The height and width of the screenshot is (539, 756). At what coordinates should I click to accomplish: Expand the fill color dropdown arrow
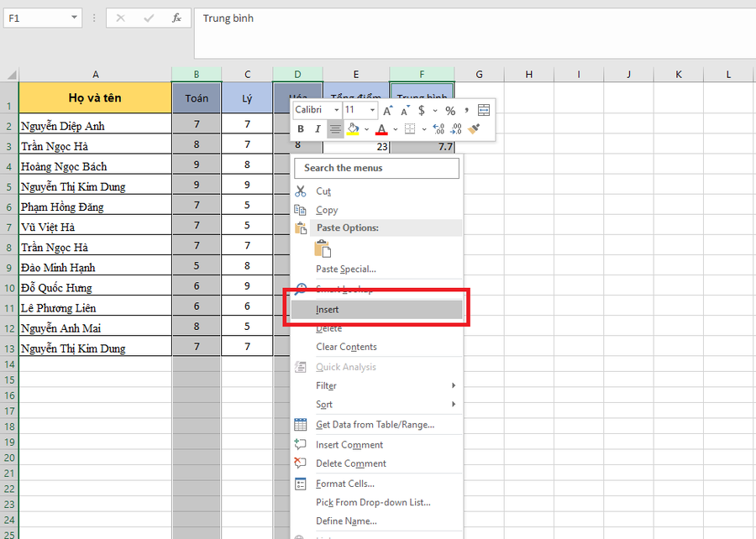(x=366, y=129)
